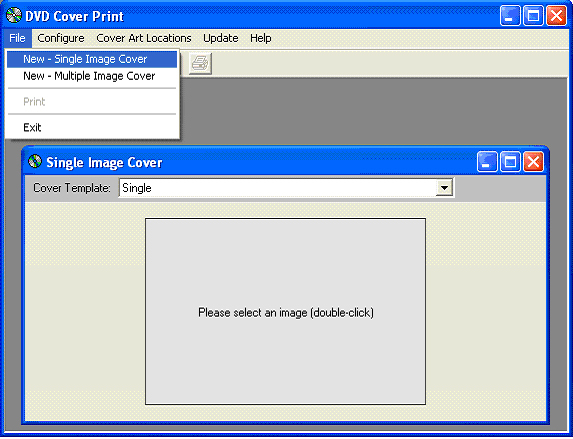Click the Single Image Cover window icon
573x439 pixels.
pyautogui.click(x=35, y=162)
